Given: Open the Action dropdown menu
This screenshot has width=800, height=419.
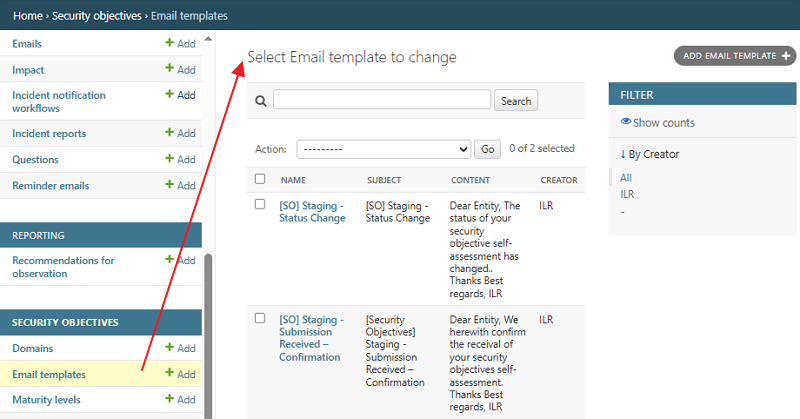Looking at the screenshot, I should coord(383,149).
